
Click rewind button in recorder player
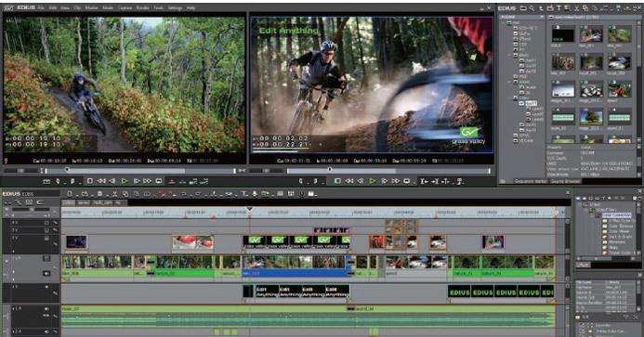349,181
